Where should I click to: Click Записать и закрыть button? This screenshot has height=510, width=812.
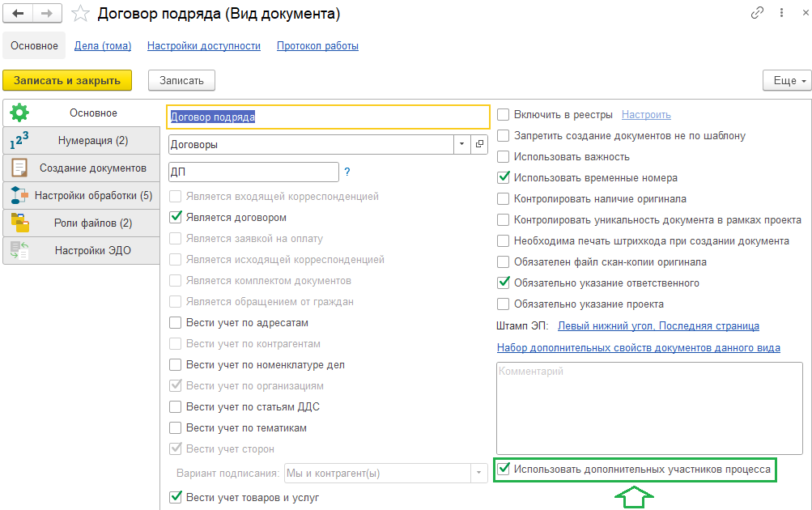point(67,80)
